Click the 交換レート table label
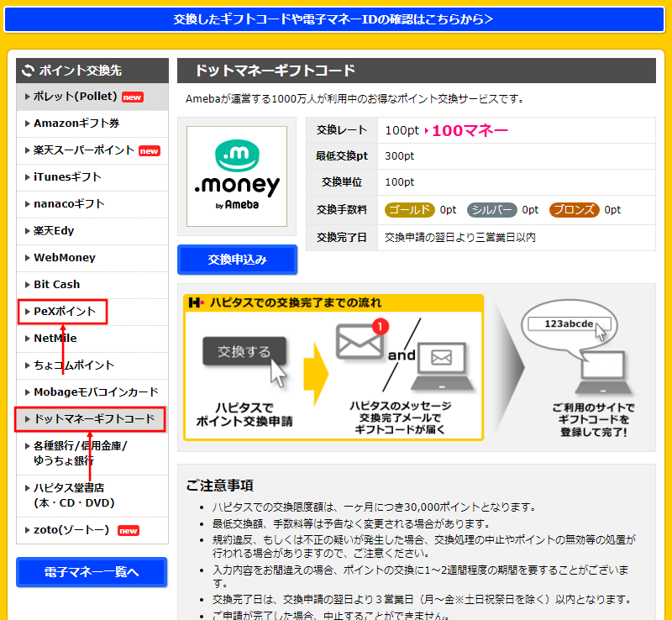The height and width of the screenshot is (620, 672). [x=342, y=130]
